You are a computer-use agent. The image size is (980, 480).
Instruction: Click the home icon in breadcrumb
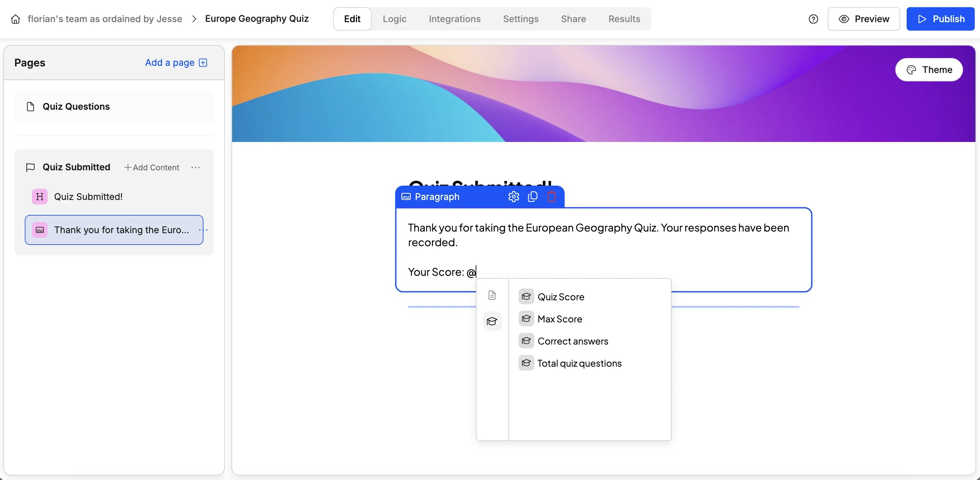(16, 19)
